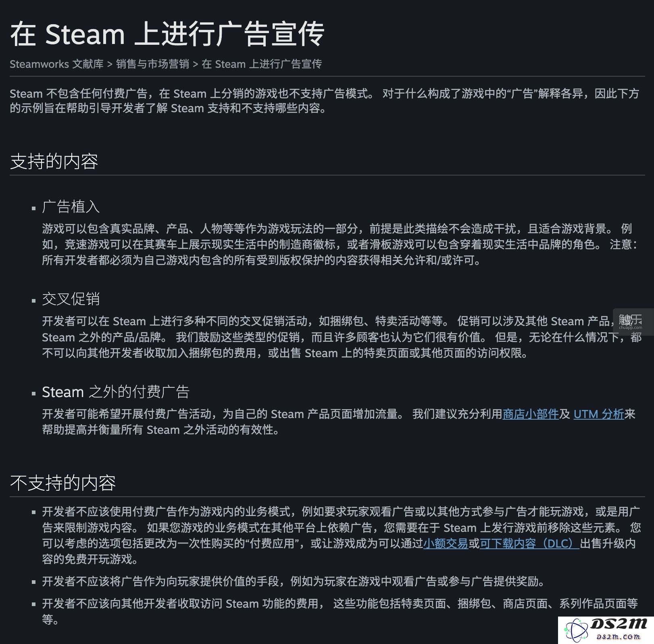The height and width of the screenshot is (644, 654).
Task: Click the bullet beside 交叉促销
Action: coord(34,301)
